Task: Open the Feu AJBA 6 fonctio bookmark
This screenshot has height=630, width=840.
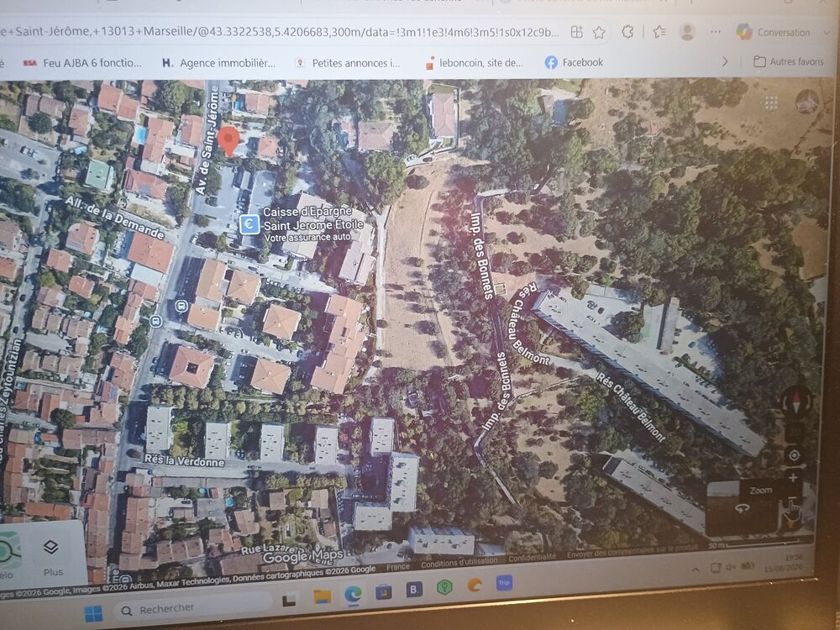Action: 82,63
